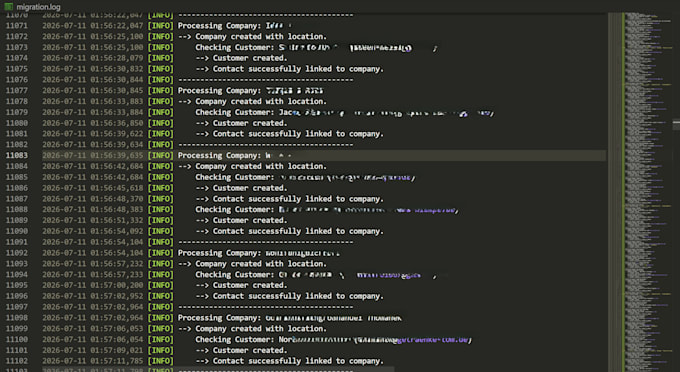Screen dimensions: 680x372
Task: Click line number 11088
Action: pos(16,209)
